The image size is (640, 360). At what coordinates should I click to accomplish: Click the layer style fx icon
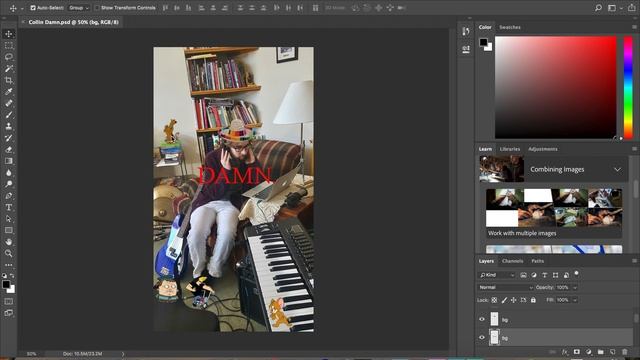point(564,352)
